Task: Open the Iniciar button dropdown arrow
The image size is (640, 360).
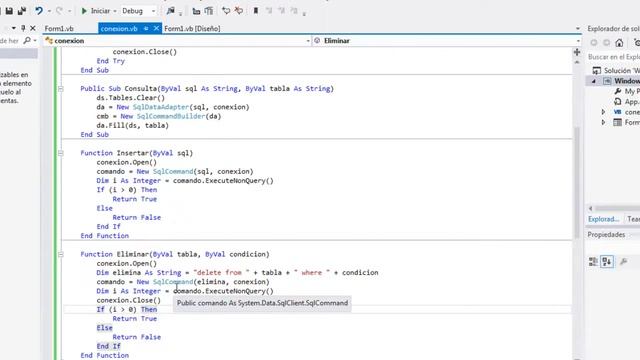Action: (115, 11)
